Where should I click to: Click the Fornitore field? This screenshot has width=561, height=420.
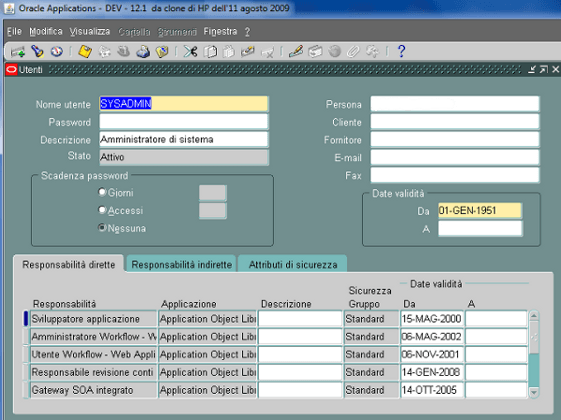(x=455, y=140)
